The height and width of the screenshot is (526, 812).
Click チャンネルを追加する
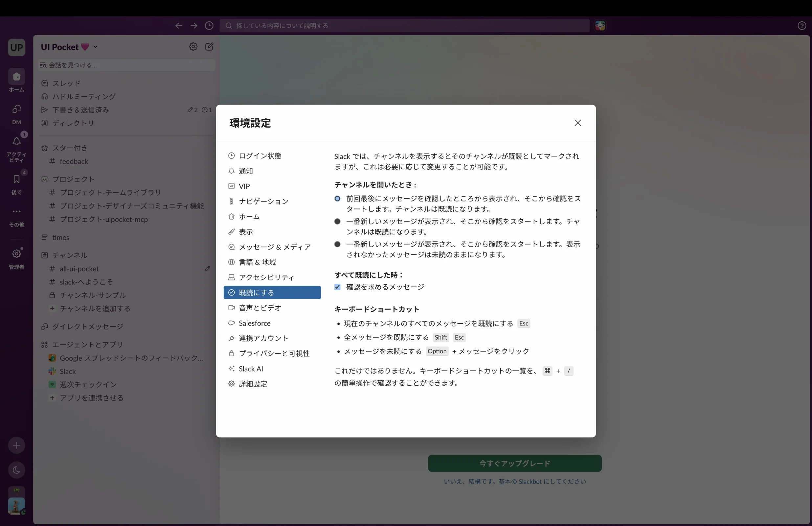click(x=126, y=308)
